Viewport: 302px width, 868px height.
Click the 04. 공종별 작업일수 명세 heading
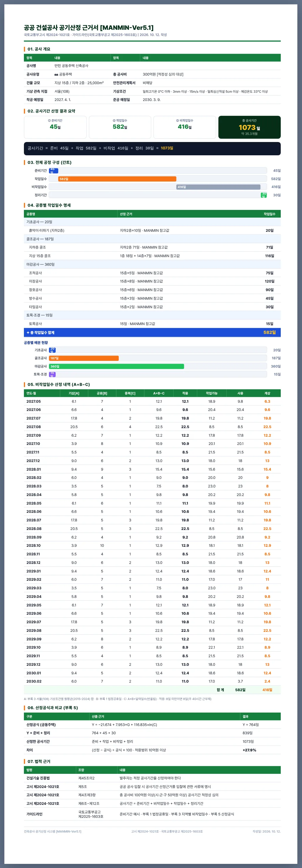coord(49,205)
